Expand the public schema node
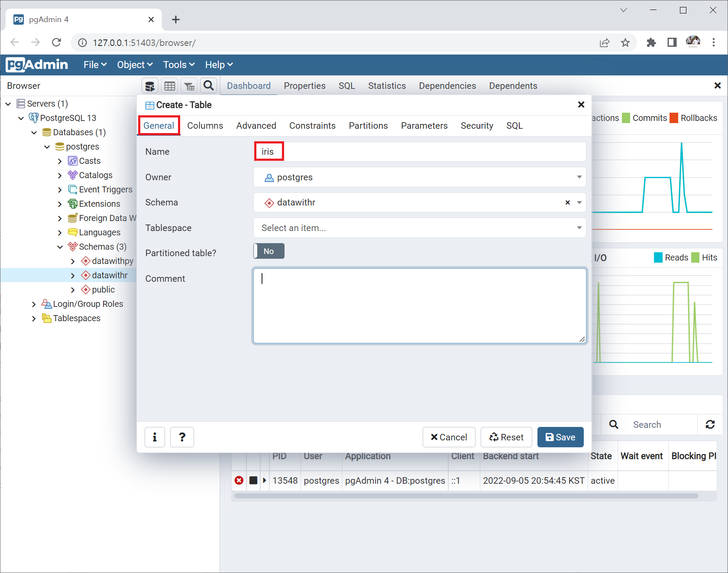 (73, 290)
